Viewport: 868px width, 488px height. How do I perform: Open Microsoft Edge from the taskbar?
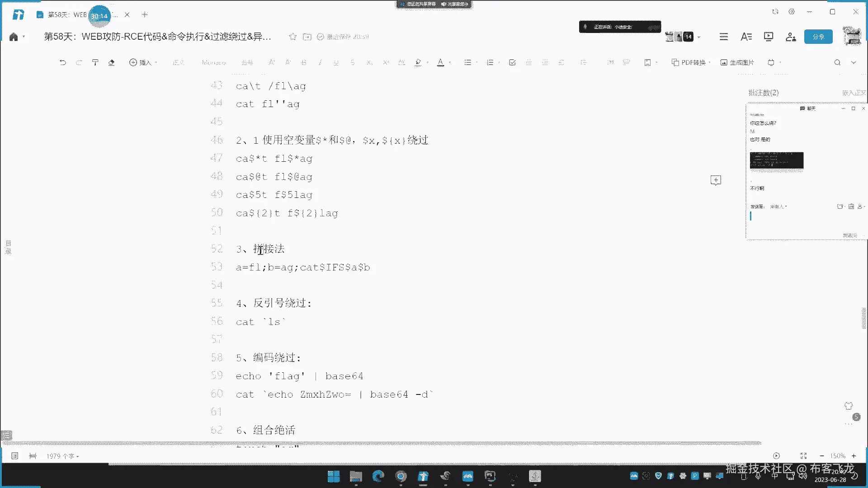click(x=378, y=476)
